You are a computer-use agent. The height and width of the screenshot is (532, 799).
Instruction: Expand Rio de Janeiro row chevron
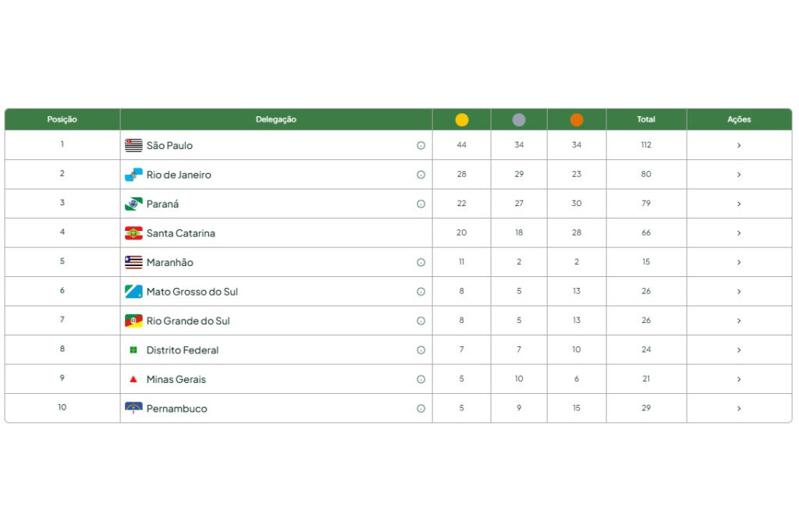738,175
